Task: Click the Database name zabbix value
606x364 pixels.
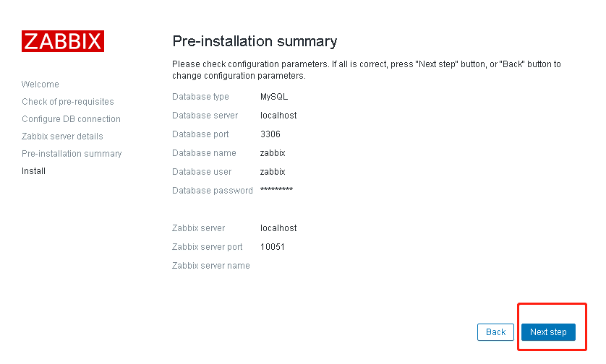Action: [273, 153]
